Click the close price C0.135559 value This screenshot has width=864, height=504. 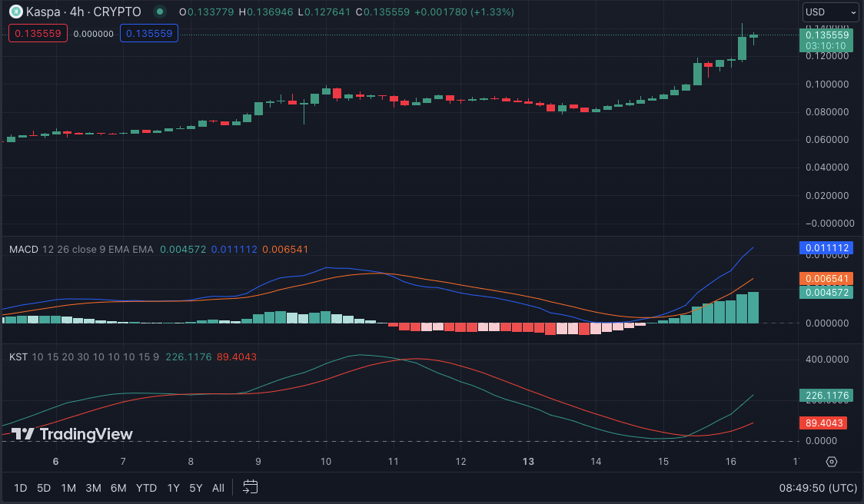(382, 12)
